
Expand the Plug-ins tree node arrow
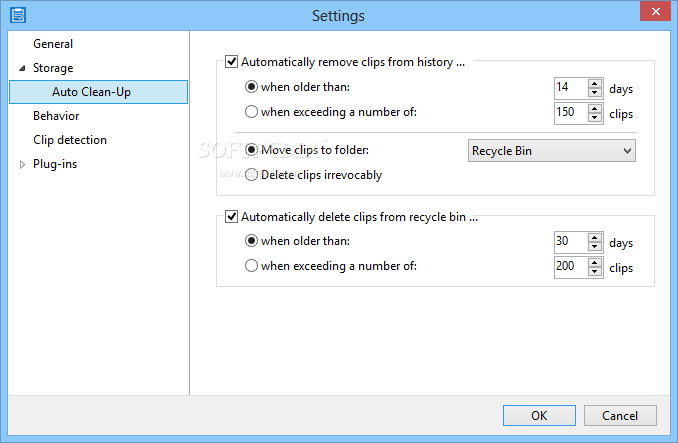[x=22, y=164]
